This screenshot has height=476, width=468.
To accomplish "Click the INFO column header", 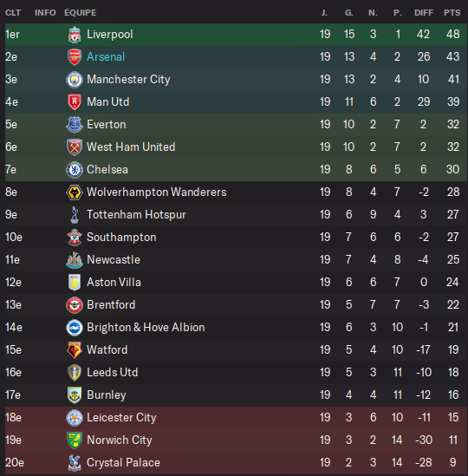I will point(45,13).
